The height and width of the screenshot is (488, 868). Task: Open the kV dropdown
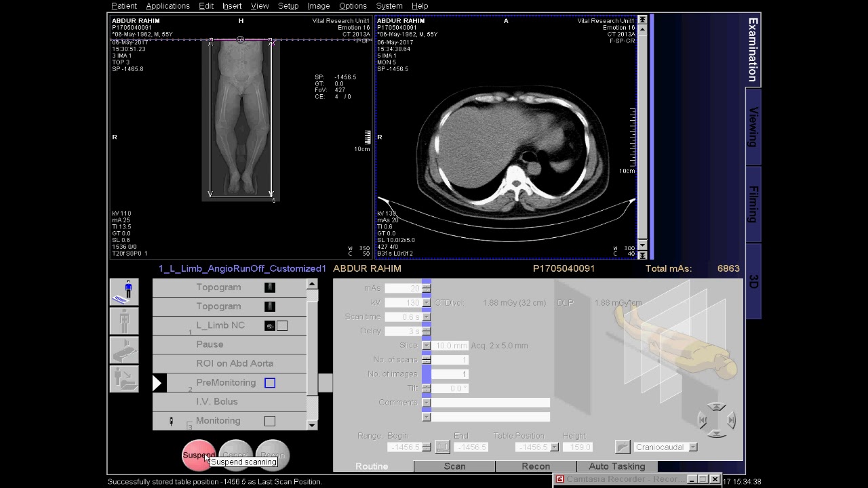point(426,302)
